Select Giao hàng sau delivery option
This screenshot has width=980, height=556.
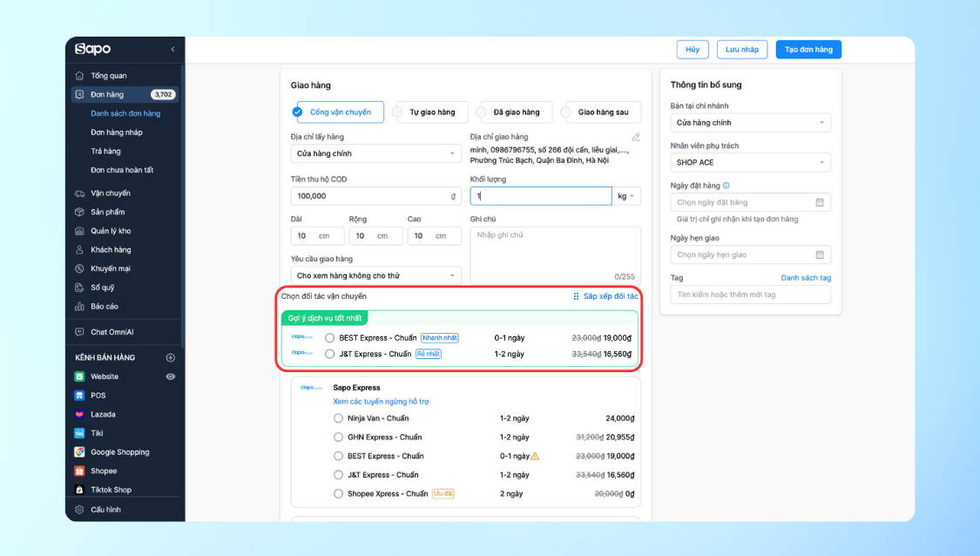[x=601, y=112]
